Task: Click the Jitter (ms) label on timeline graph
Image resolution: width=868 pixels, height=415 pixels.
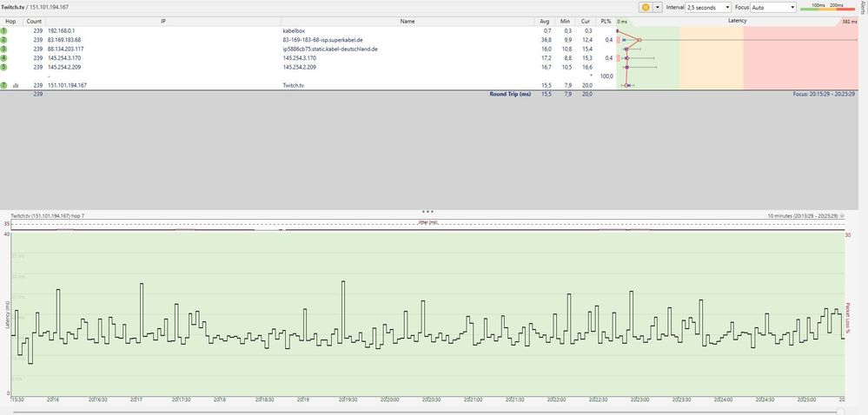Action: pos(428,222)
